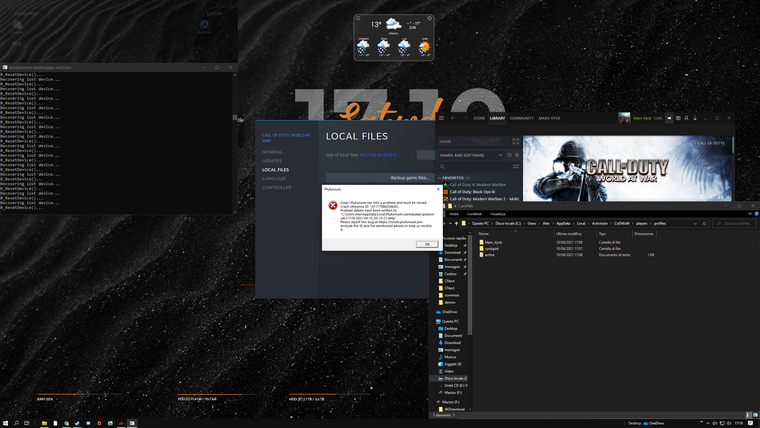Click Backup game files button
The width and height of the screenshot is (760, 428).
click(380, 178)
